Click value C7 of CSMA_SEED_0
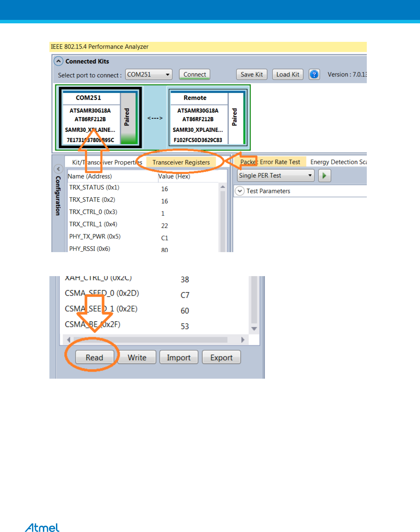 click(x=185, y=295)
